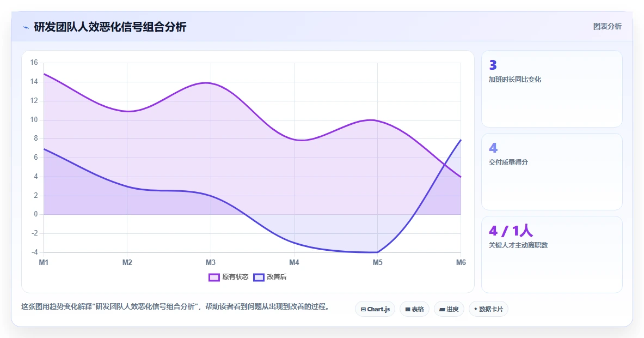Select the 加班时长同比变化 card
The image size is (644, 338).
(x=551, y=89)
